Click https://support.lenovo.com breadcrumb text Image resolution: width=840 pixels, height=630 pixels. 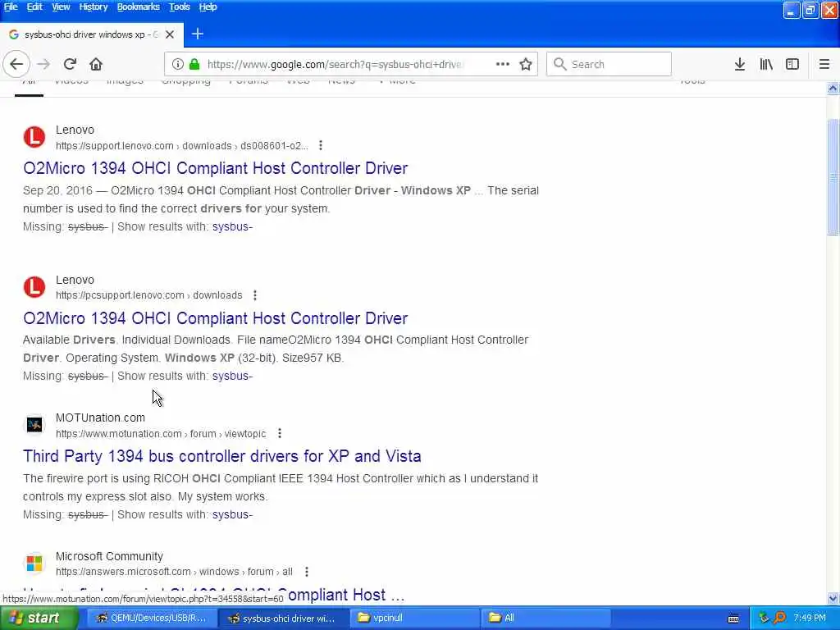[115, 146]
